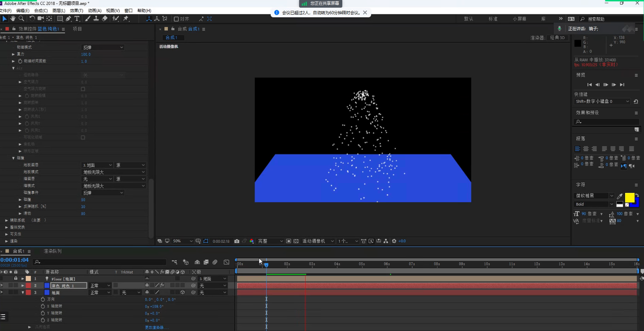Open the 50% magnification dropdown
This screenshot has height=331, width=644.
(x=182, y=241)
